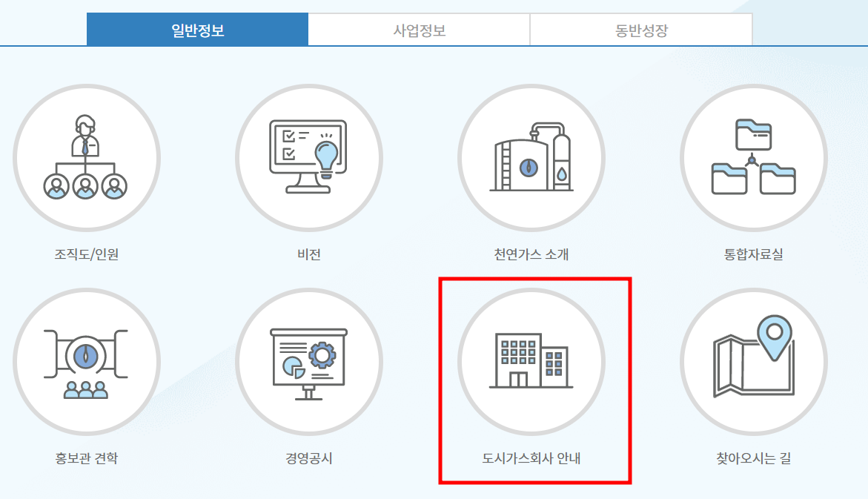Click the location pin on the map icon

[775, 337]
